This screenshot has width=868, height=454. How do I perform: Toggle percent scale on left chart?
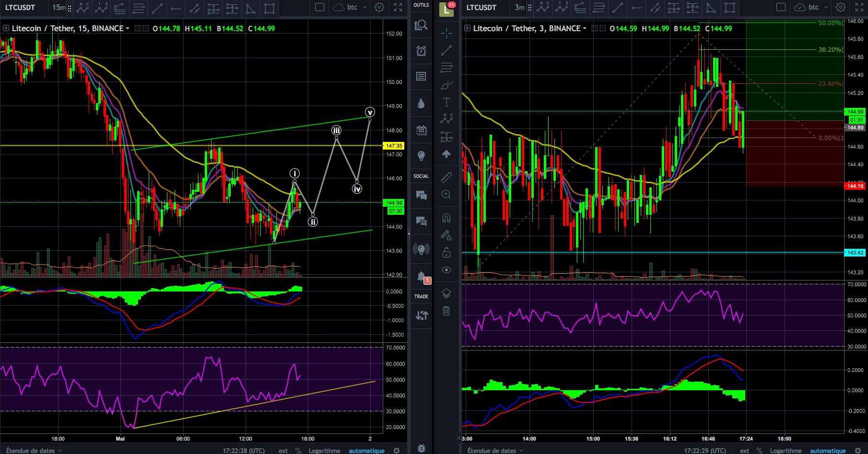(298, 451)
